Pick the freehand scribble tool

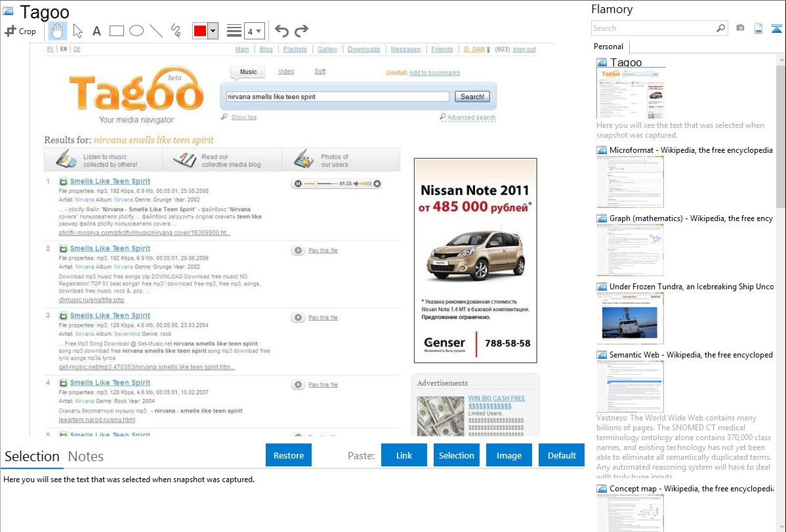[x=176, y=31]
